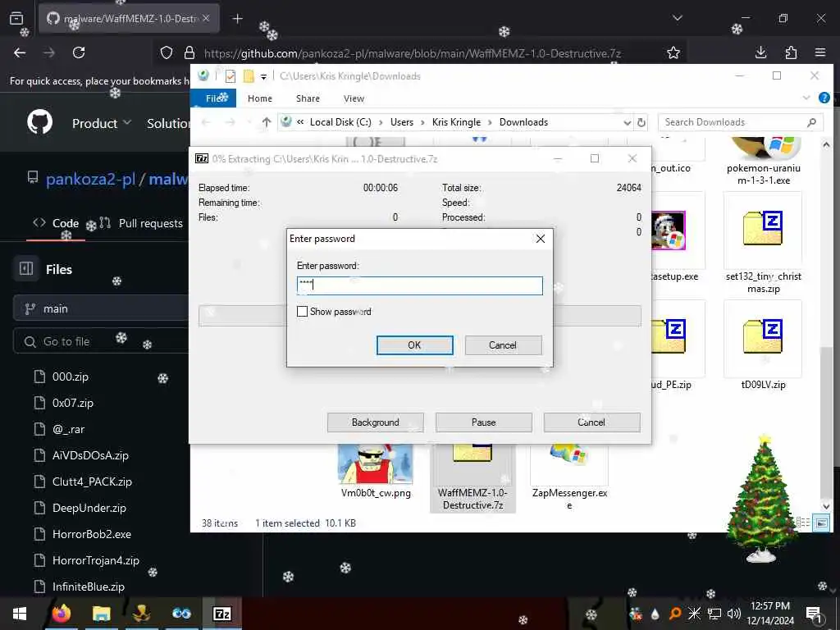Open Firefox extensions puzzle icon
The image size is (840, 630).
click(x=791, y=52)
